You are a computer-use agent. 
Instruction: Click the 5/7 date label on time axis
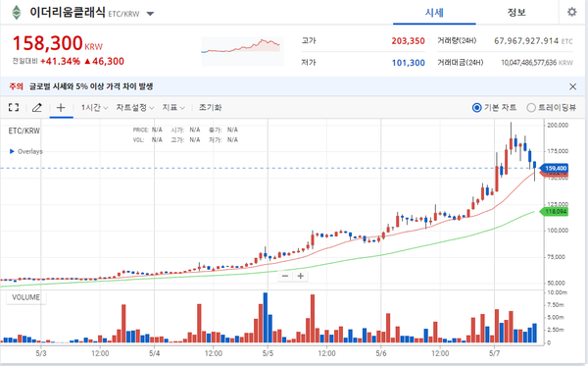click(494, 353)
